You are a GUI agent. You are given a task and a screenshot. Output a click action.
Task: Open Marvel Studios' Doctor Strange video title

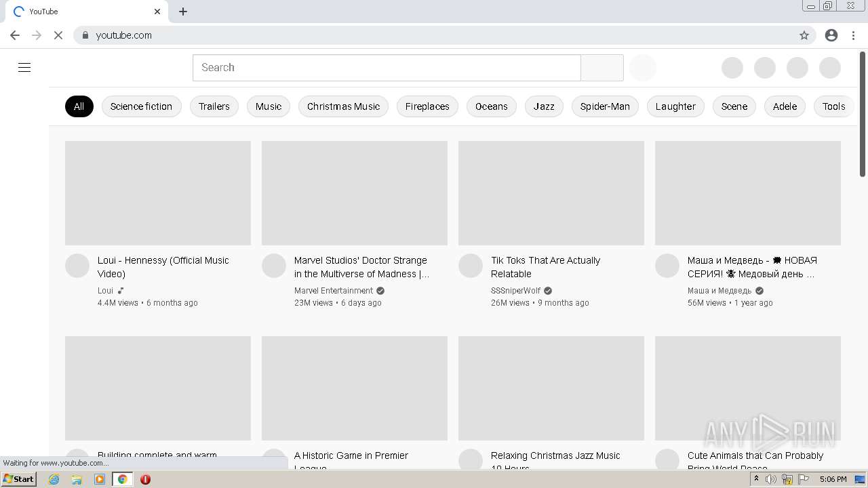pos(361,267)
